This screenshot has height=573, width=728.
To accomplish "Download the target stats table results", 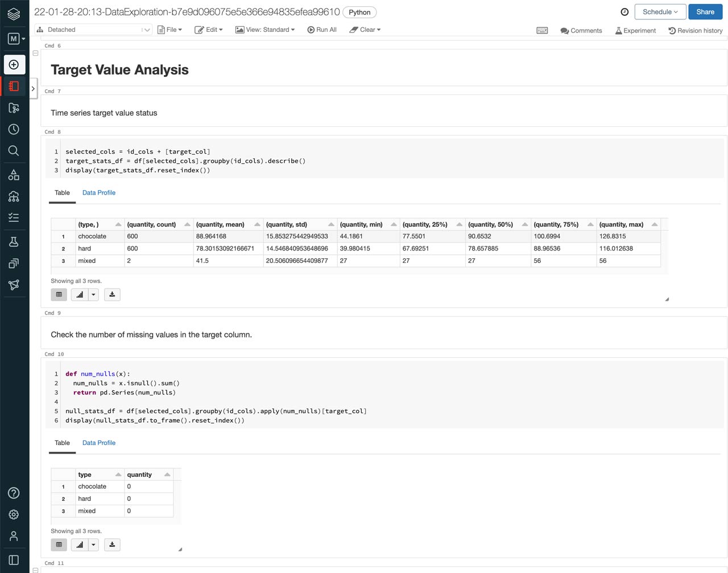I will [x=112, y=295].
